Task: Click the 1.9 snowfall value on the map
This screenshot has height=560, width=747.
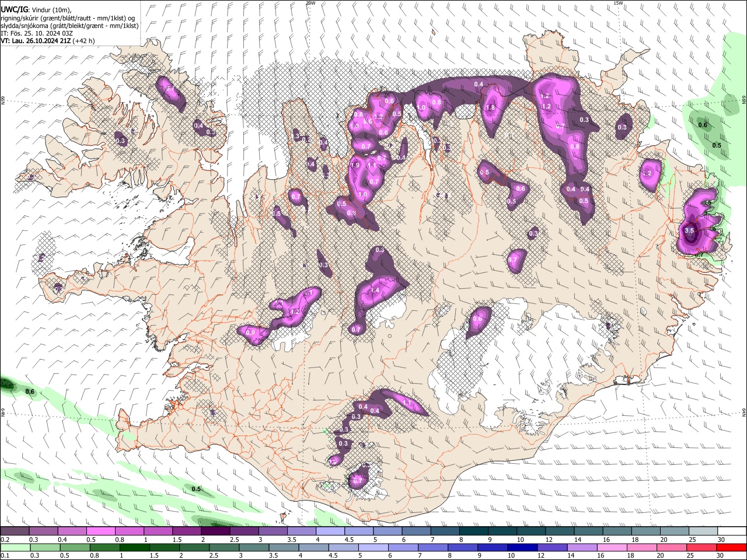Action: click(355, 166)
